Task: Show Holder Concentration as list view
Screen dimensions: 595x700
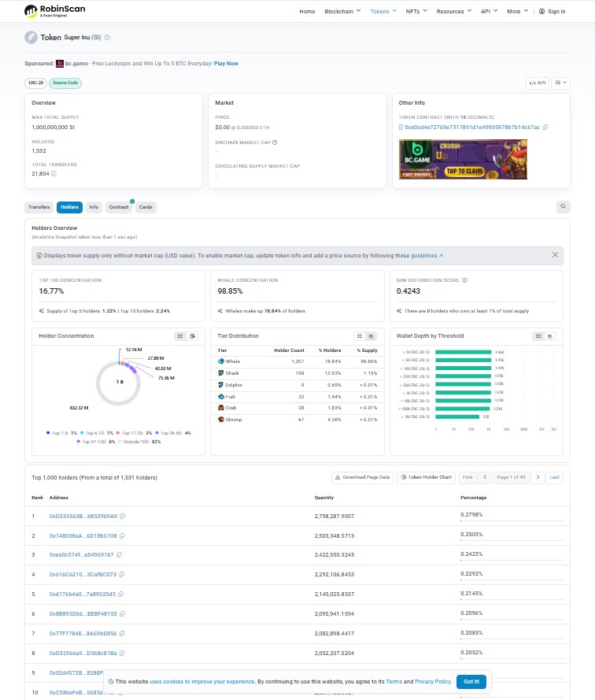Action: [x=180, y=336]
